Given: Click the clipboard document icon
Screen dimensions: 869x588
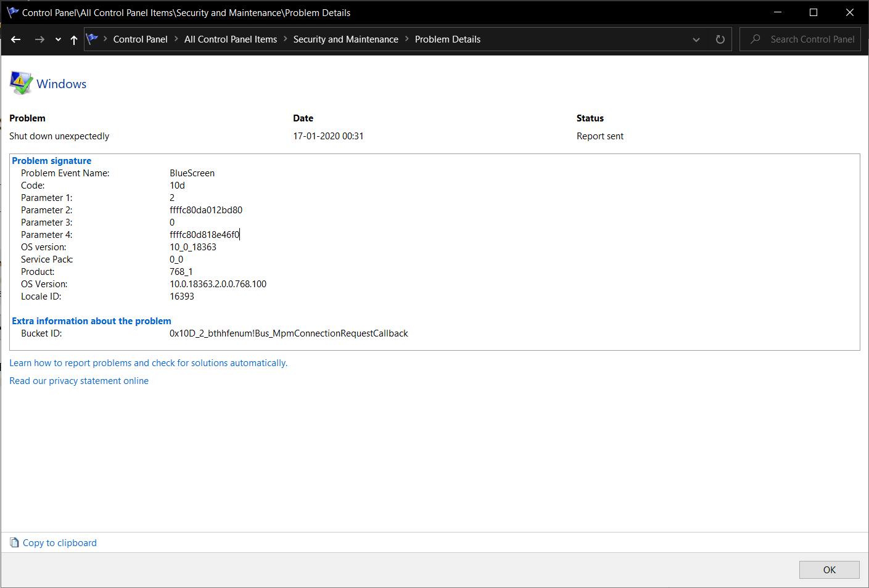Looking at the screenshot, I should click(x=15, y=542).
